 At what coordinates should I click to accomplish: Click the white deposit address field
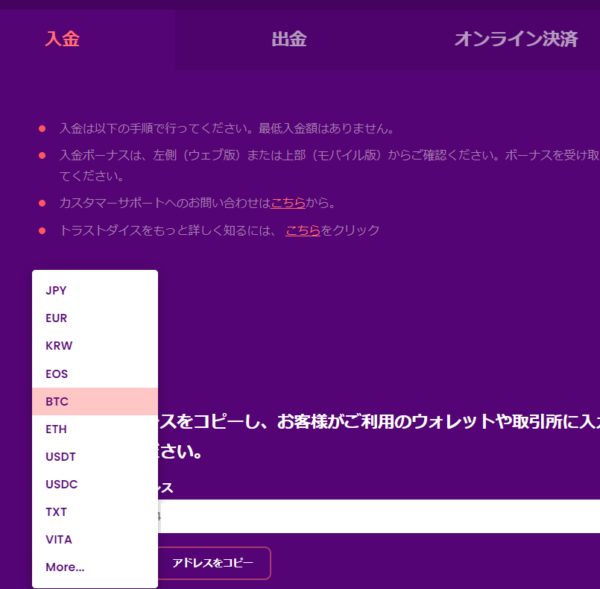[380, 516]
